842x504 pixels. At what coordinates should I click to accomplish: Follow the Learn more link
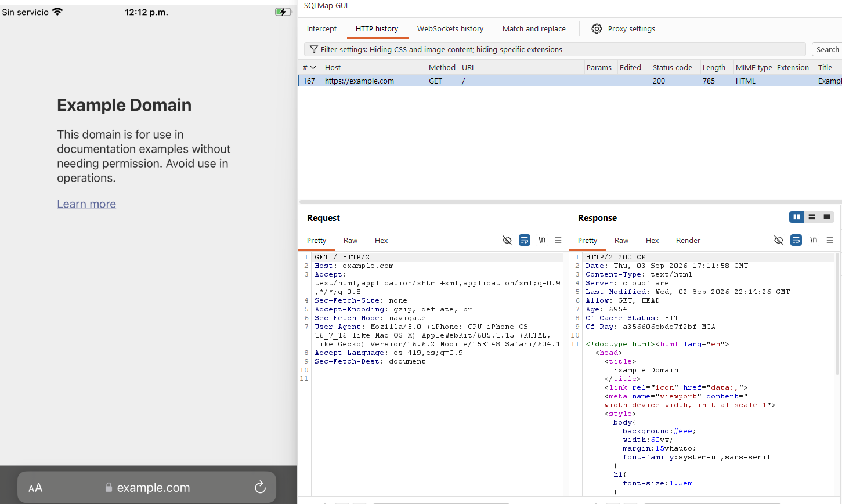(x=86, y=204)
